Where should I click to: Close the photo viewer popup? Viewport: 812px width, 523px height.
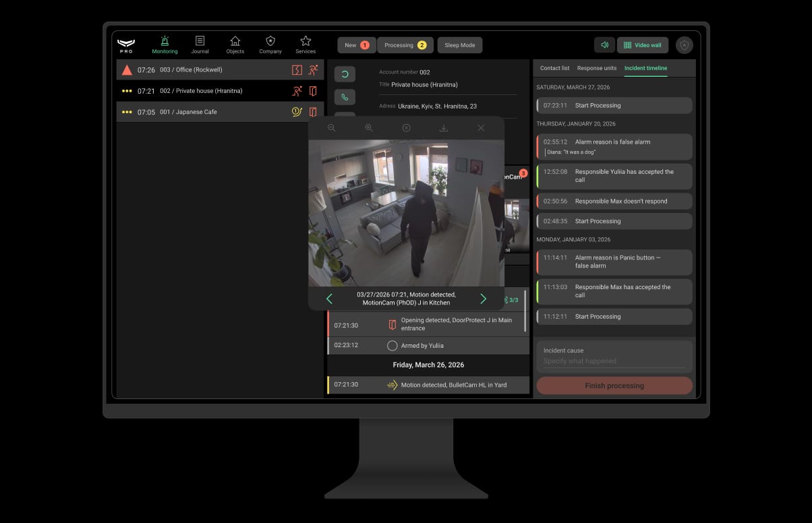(481, 128)
